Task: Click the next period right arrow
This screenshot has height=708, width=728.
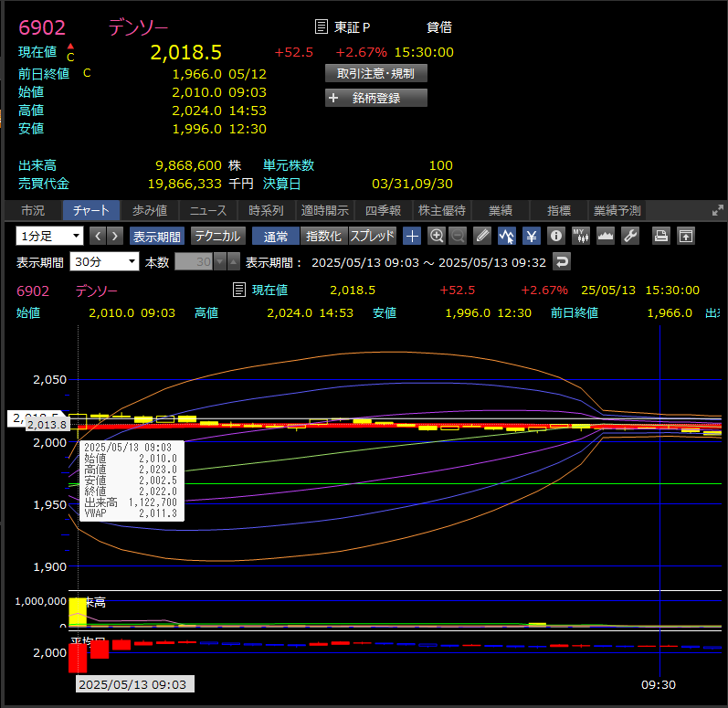Action: pyautogui.click(x=115, y=236)
